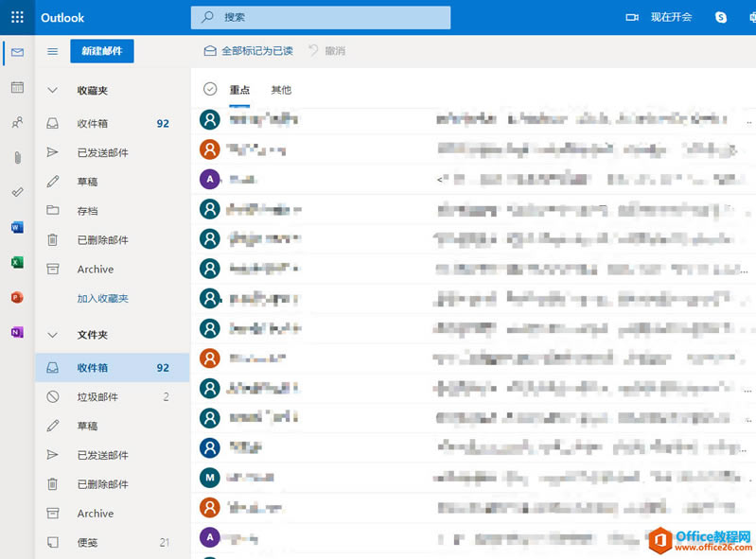Toggle the hamburger navigation pane
Screen dimensions: 756x559
click(x=53, y=51)
